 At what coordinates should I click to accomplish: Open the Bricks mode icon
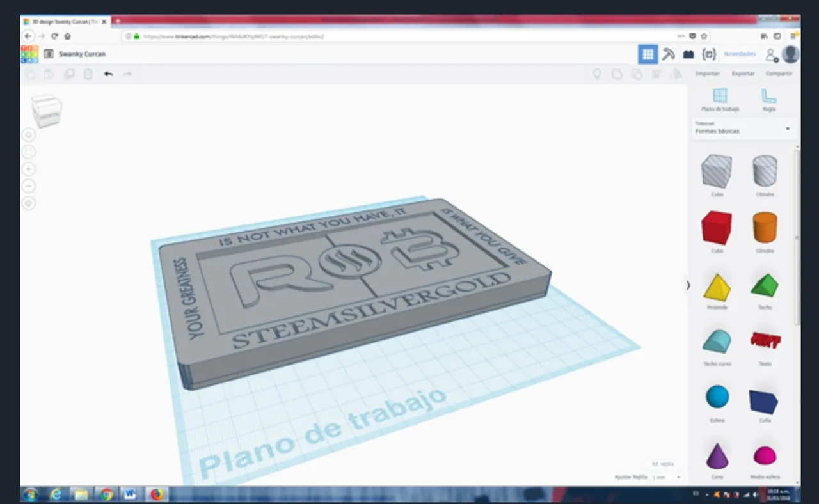pos(688,54)
